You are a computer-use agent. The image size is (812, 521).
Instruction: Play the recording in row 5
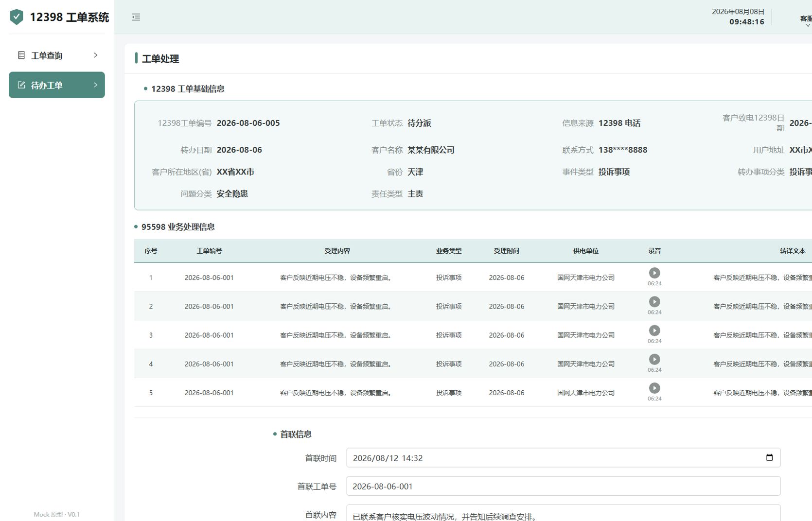coord(654,388)
